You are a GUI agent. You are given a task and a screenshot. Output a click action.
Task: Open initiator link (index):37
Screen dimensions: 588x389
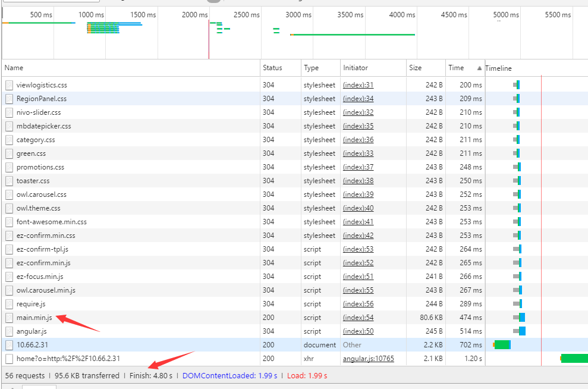[358, 167]
